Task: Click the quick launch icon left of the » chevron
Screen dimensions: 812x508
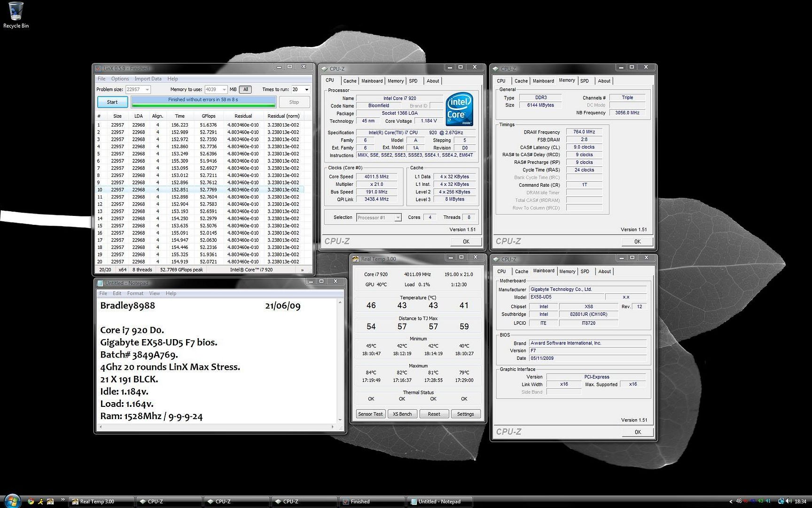Action: point(50,501)
